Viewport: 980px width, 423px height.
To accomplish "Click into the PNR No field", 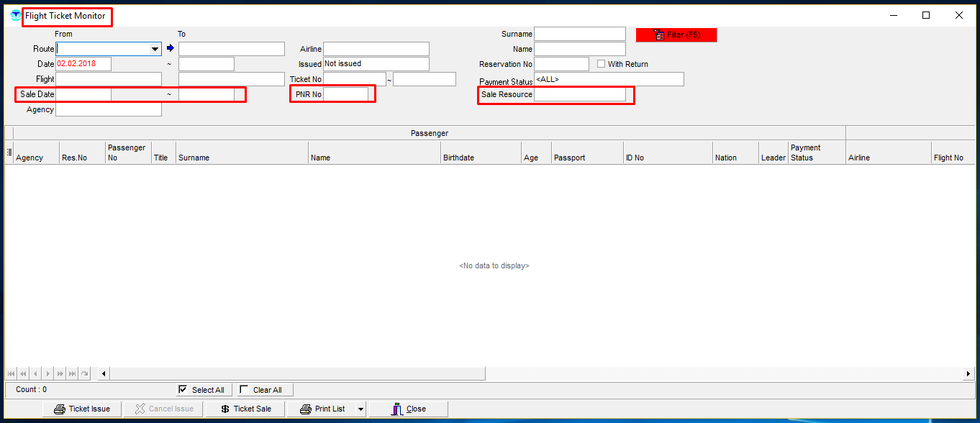I will (345, 94).
